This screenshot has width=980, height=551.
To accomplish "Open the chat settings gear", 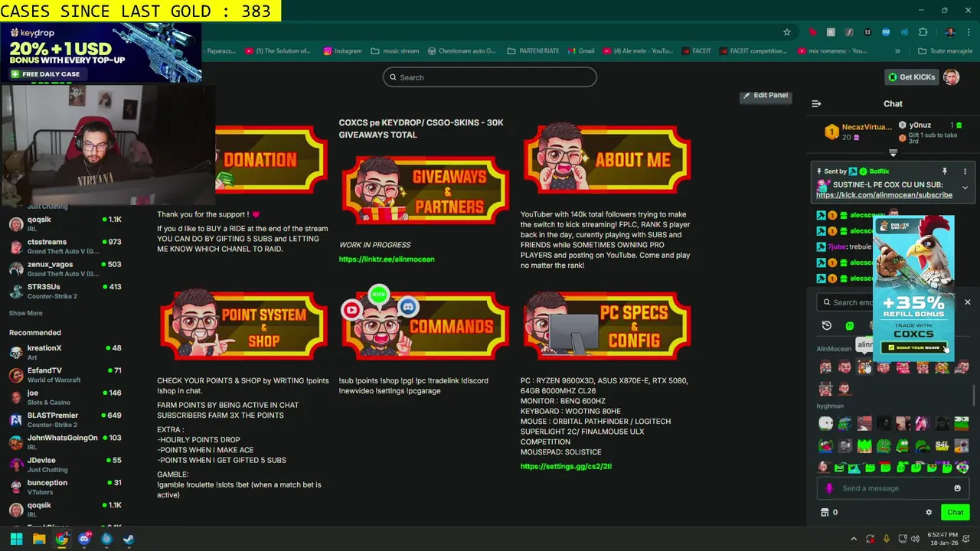I will [929, 513].
